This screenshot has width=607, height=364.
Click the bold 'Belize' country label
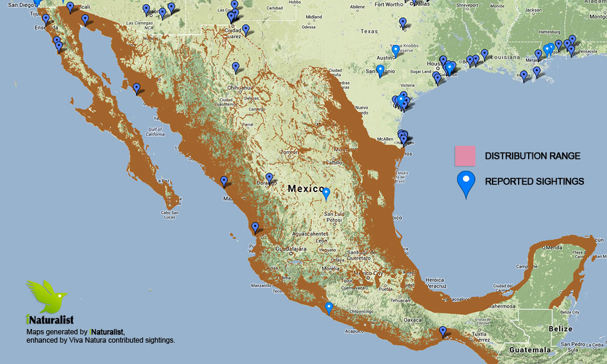point(560,329)
